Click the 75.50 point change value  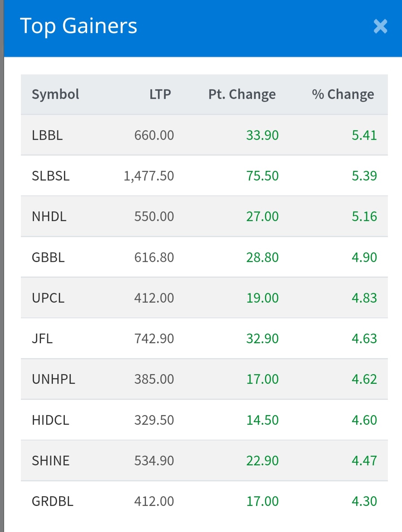262,176
